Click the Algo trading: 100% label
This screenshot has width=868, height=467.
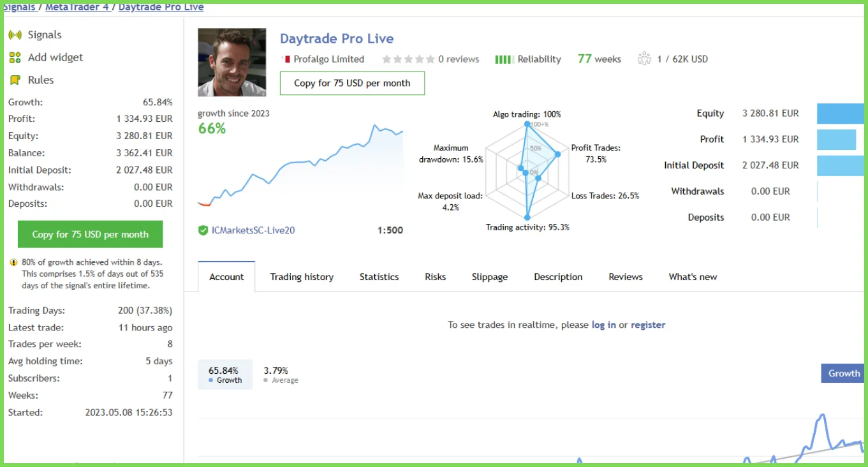pos(527,114)
